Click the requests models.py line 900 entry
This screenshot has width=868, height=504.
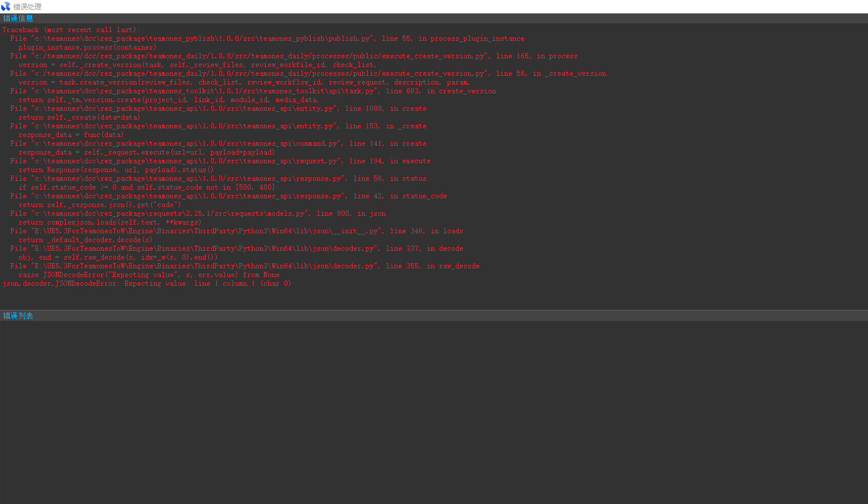pyautogui.click(x=198, y=213)
